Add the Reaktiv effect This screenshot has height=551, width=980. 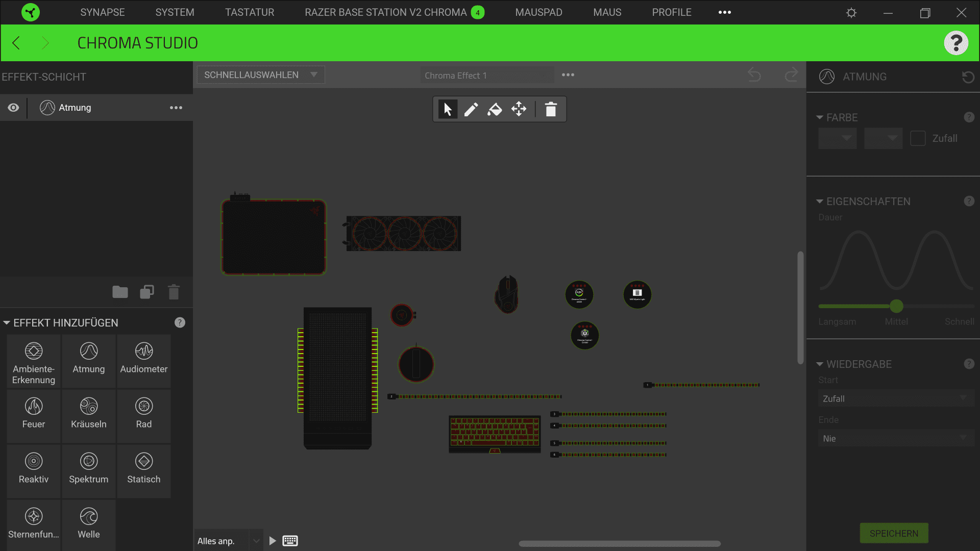point(34,471)
